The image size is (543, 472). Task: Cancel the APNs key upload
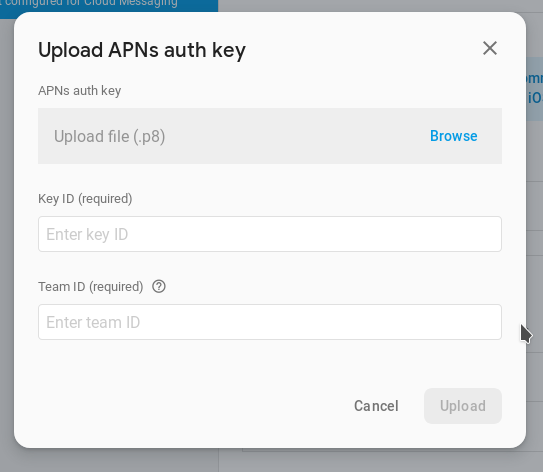point(376,406)
